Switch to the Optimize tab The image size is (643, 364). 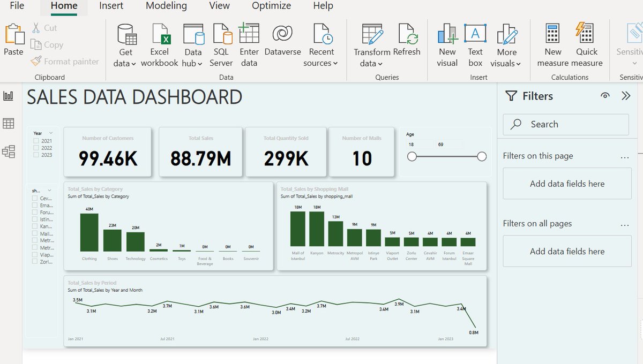tap(271, 6)
